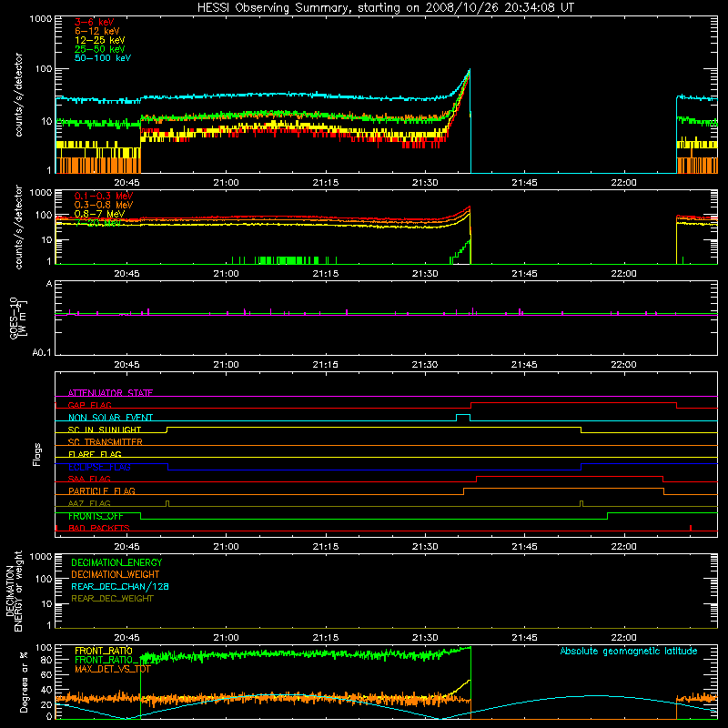Select the GAP_FLAG label

[x=89, y=405]
